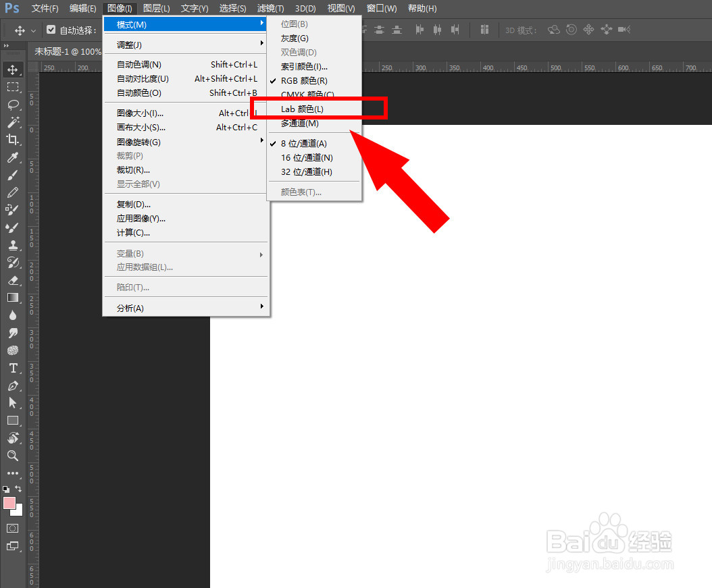This screenshot has height=588, width=712.
Task: Click the 3D pan cross-arrows icon
Action: (588, 30)
